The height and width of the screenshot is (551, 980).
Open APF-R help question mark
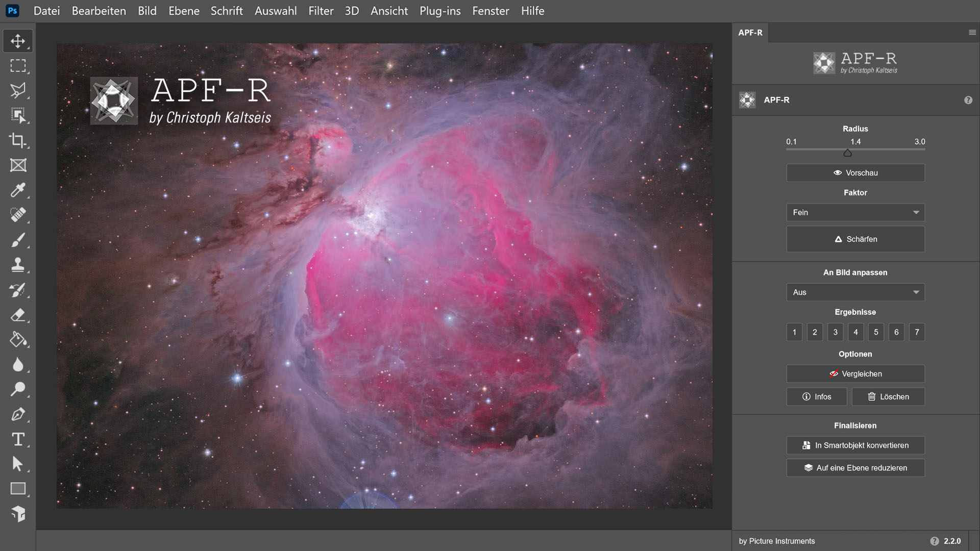[x=968, y=100]
